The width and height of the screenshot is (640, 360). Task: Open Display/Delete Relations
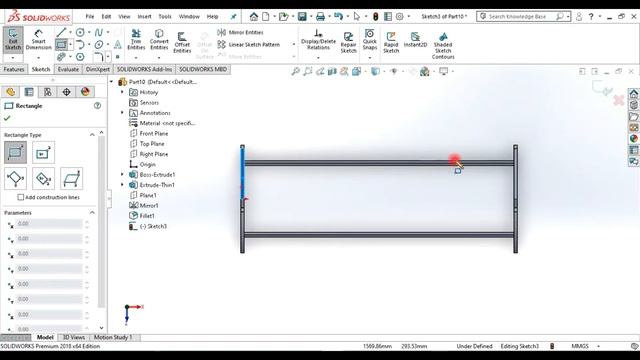[318, 40]
